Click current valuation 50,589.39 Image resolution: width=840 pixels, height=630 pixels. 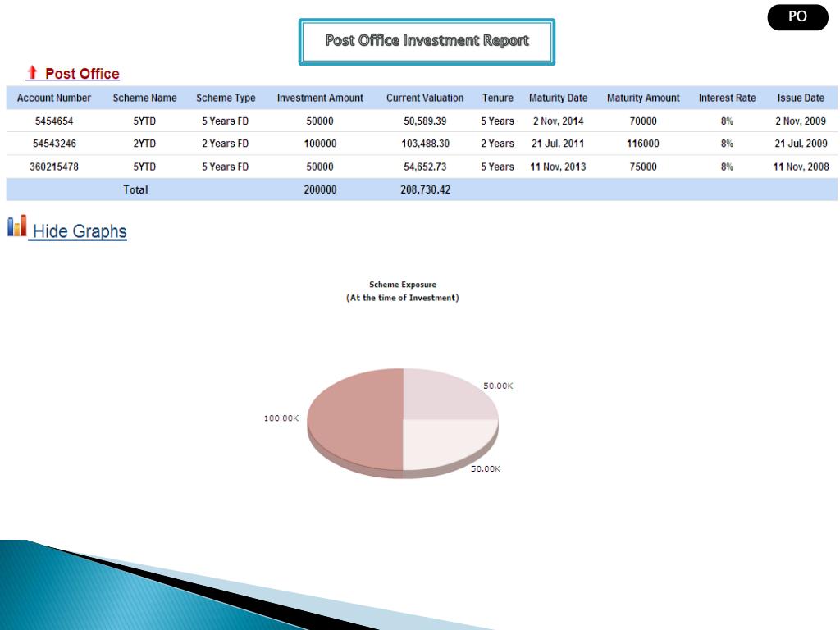(x=425, y=121)
